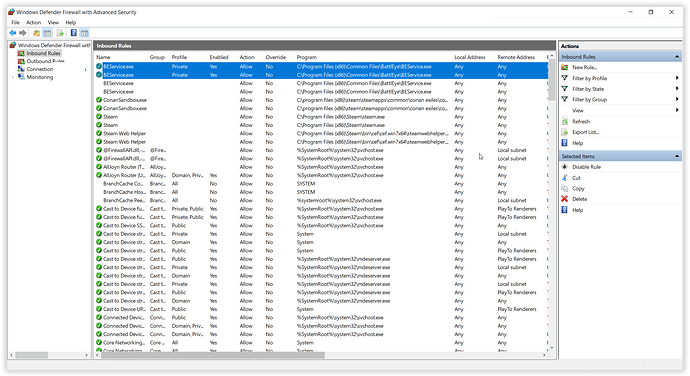Sort by the Enabled column header
690x376 pixels.
coord(219,57)
